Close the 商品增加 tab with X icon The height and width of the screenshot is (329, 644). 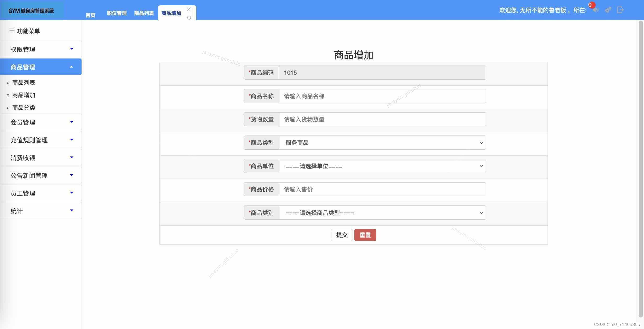[x=189, y=9]
